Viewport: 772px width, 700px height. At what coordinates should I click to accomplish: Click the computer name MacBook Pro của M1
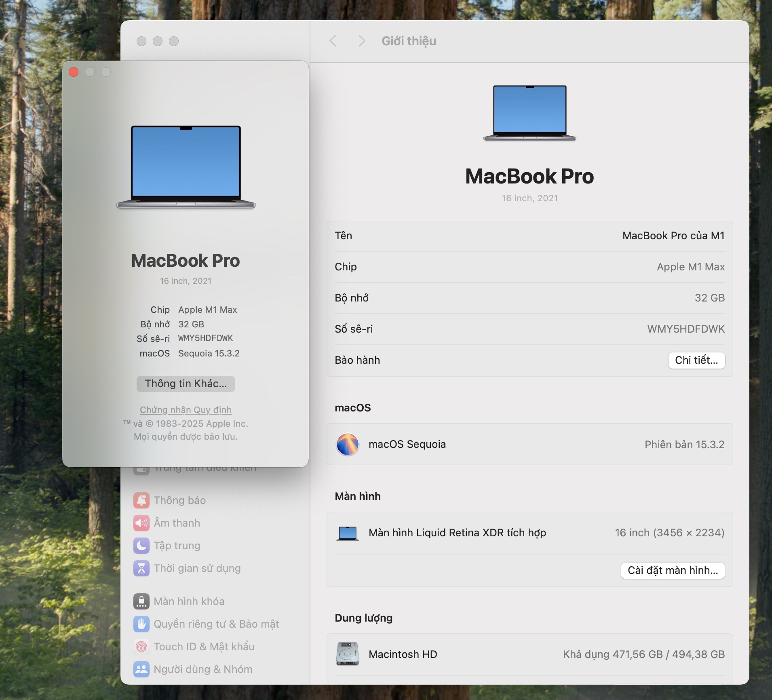point(673,236)
